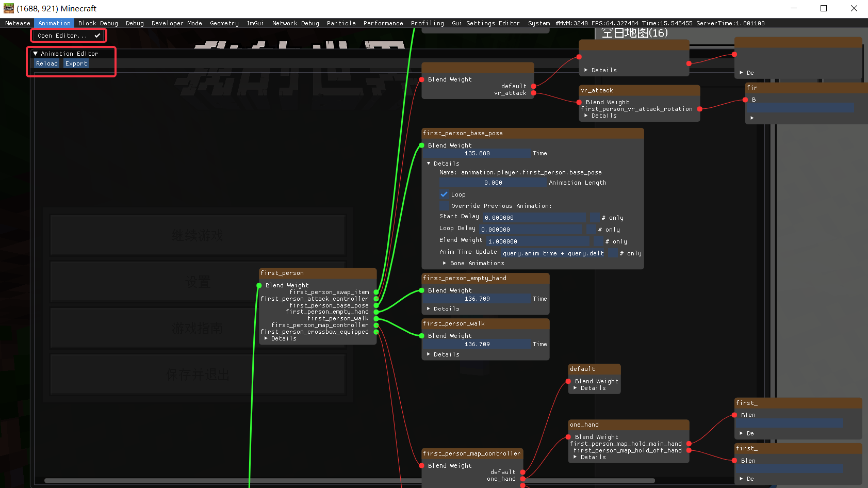This screenshot has width=868, height=488.
Task: Expand Details in the one_hand node
Action: point(576,457)
